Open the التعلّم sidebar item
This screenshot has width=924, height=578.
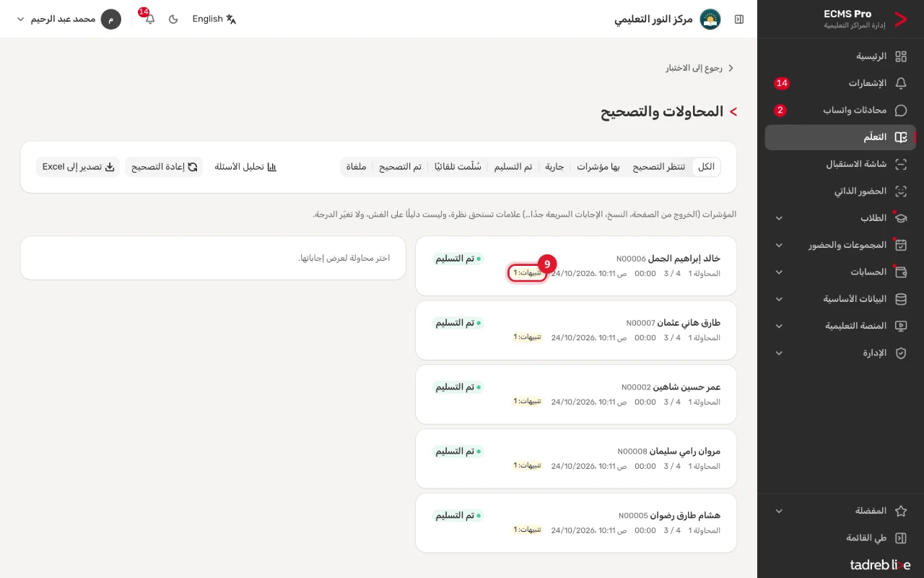840,137
